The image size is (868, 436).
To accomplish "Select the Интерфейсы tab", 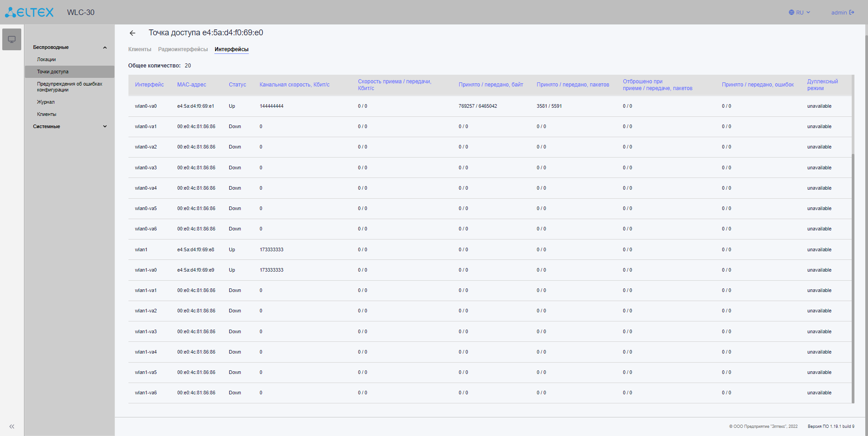I will pyautogui.click(x=231, y=49).
